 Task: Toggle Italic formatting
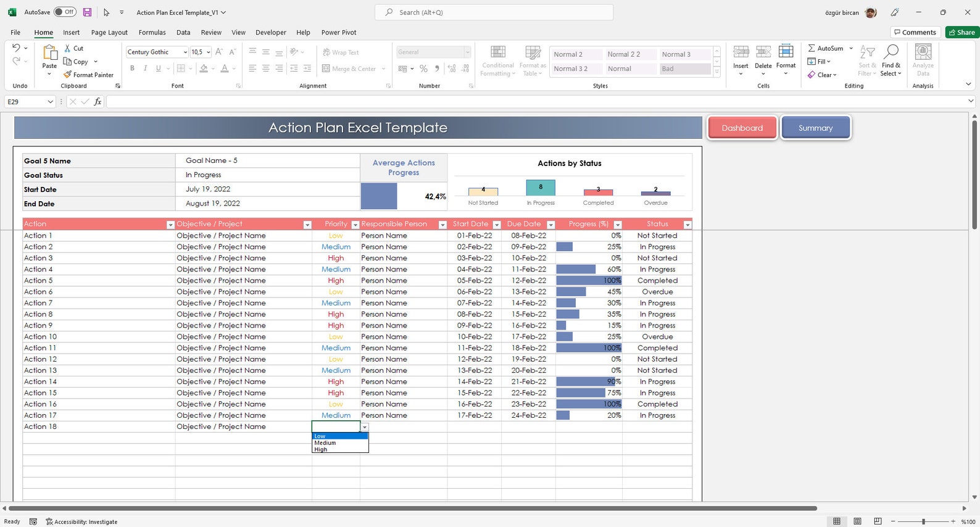[145, 68]
